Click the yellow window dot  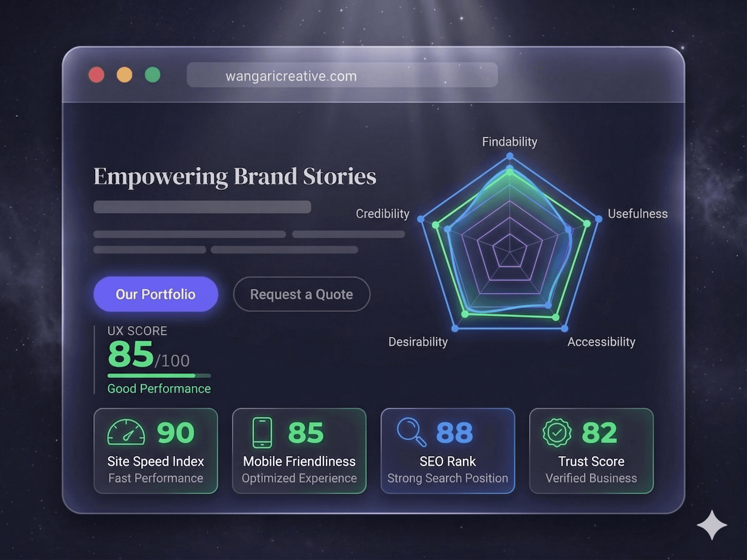click(124, 75)
